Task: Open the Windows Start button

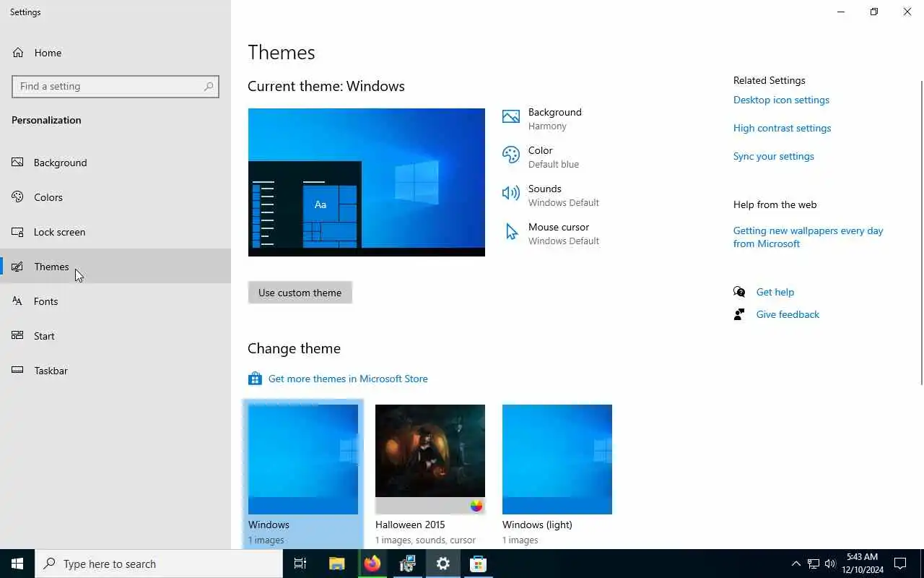Action: coord(17,564)
